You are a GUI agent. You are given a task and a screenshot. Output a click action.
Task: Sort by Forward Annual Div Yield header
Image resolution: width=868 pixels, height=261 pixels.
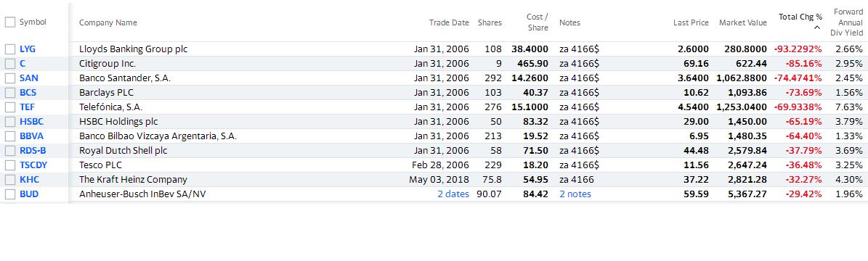(x=846, y=22)
